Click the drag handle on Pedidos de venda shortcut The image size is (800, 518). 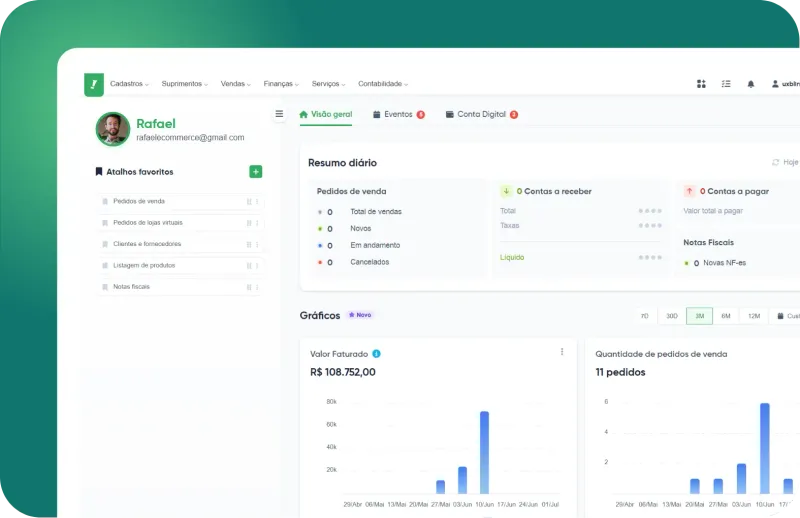[249, 202]
